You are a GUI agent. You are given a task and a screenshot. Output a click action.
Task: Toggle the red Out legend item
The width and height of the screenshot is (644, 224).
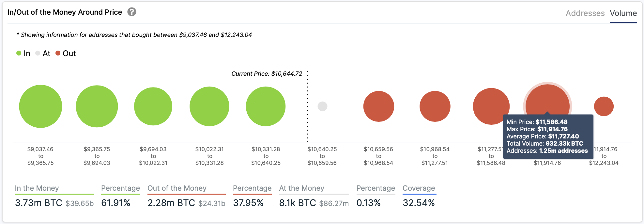[66, 53]
